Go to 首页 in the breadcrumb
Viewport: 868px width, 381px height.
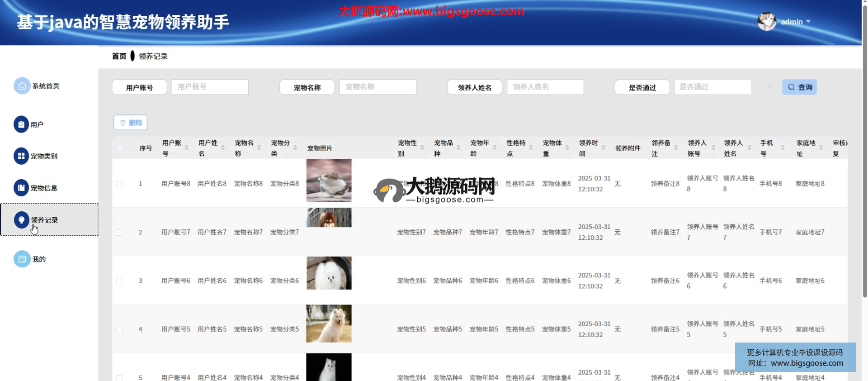(119, 57)
